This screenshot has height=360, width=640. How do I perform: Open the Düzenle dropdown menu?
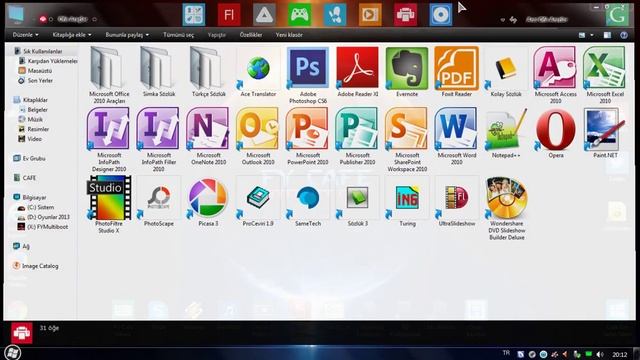(x=25, y=35)
